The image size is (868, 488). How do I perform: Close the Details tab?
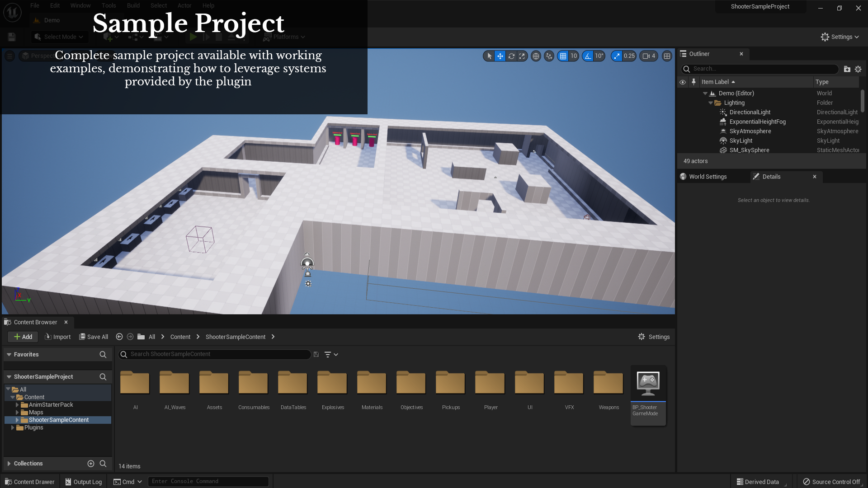point(815,177)
